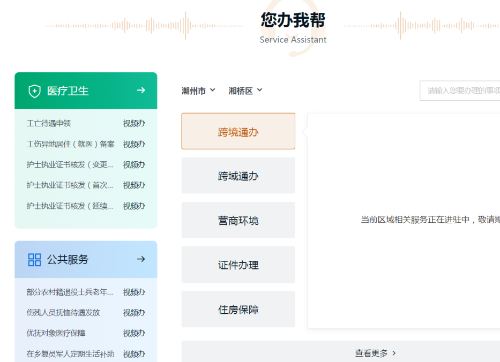Open 医疗卫生 via its arrow icon
This screenshot has height=362, width=500.
click(x=141, y=90)
